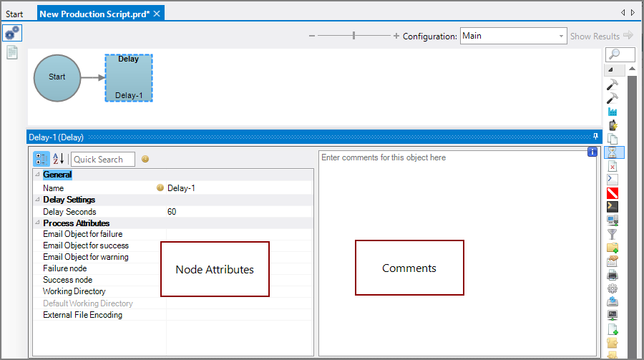Click zoom out minus button

pyautogui.click(x=312, y=37)
